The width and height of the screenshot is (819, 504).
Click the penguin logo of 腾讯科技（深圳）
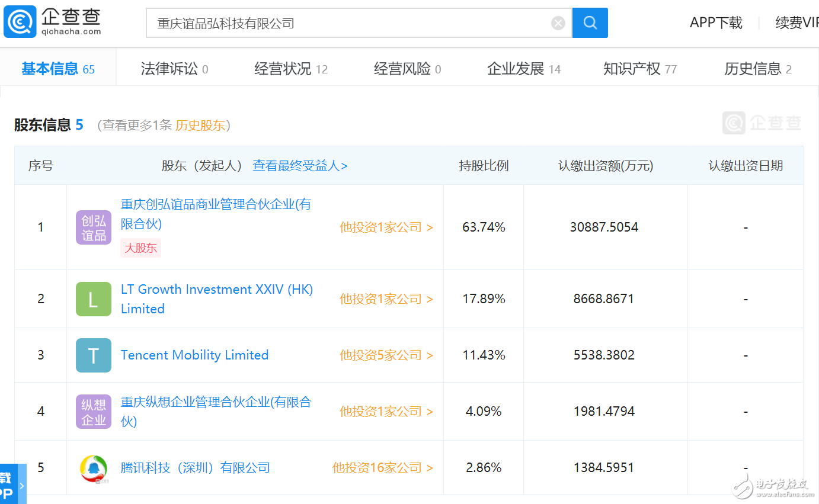click(x=93, y=467)
